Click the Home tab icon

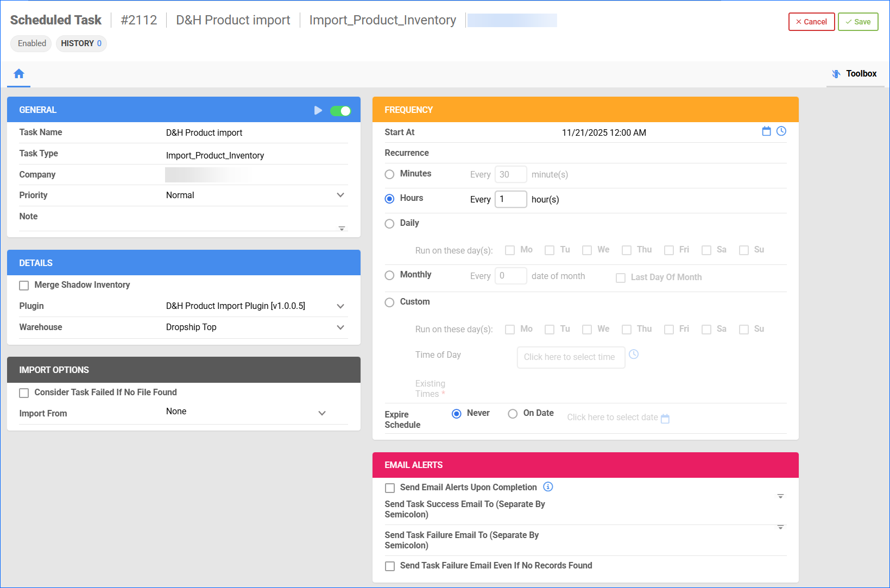[19, 74]
